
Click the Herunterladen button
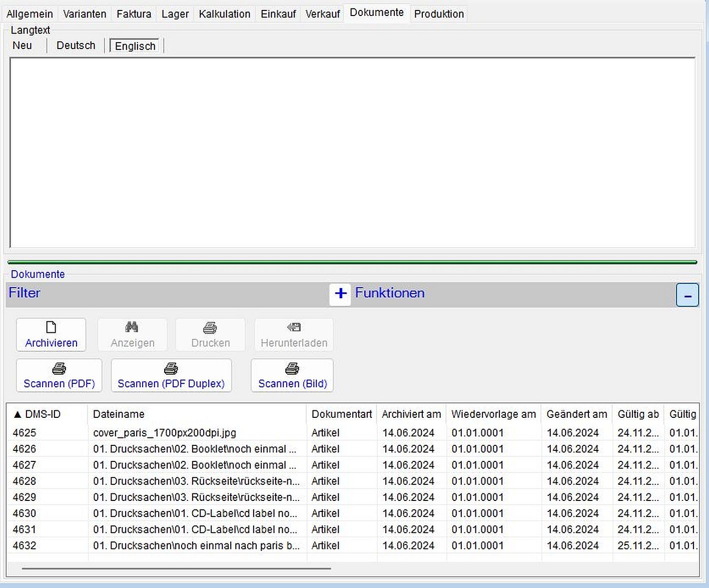pyautogui.click(x=294, y=335)
